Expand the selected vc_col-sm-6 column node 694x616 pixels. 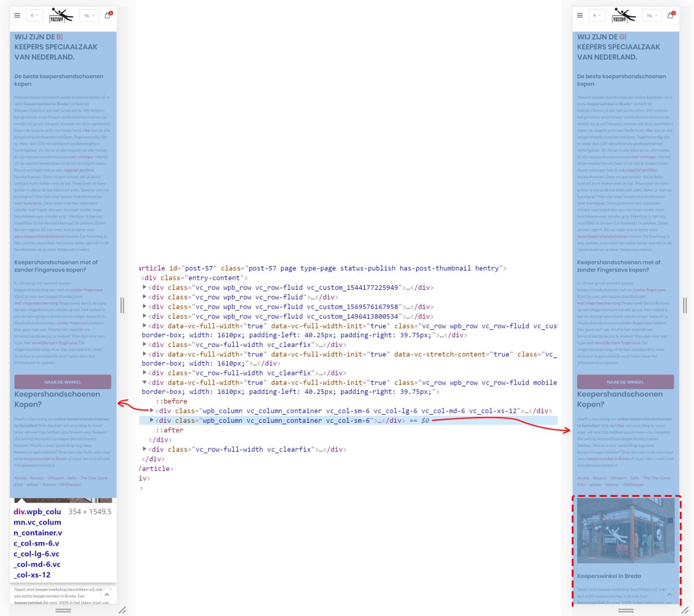coord(152,420)
